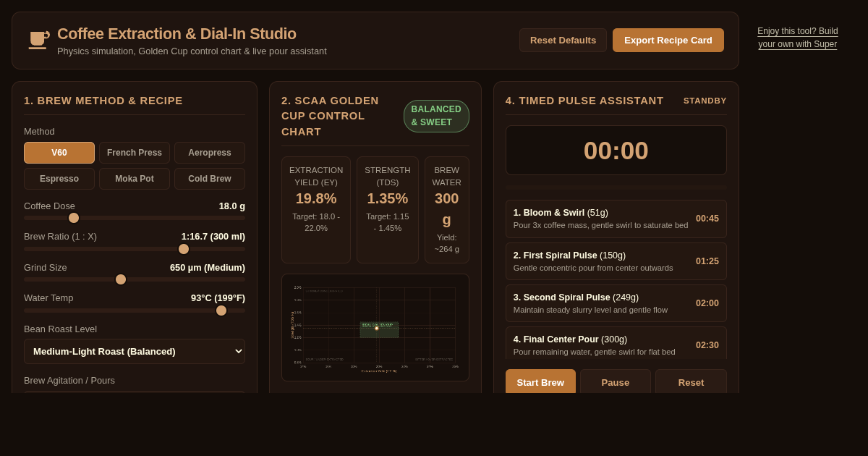Viewport: 868px width, 456px height.
Task: Click Reset Defaults button
Action: [x=563, y=40]
